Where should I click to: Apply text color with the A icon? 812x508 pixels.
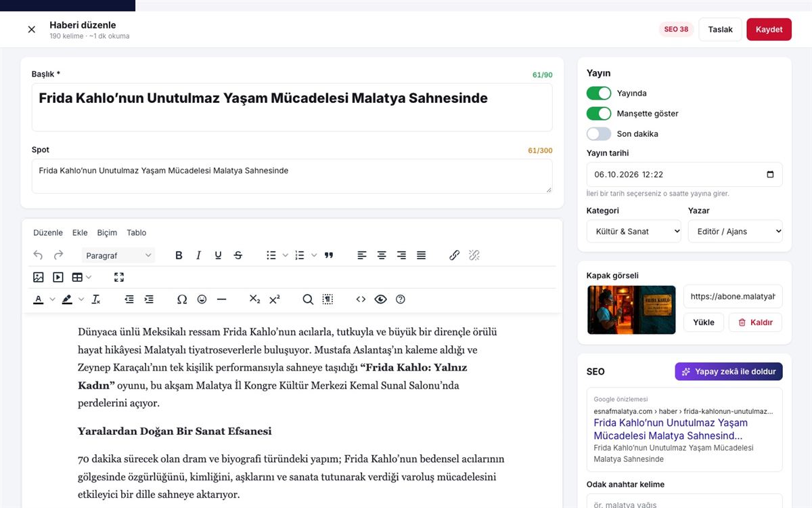point(38,299)
